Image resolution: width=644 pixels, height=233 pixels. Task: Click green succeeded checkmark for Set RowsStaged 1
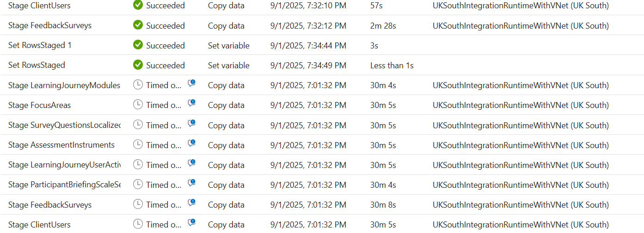(x=138, y=45)
